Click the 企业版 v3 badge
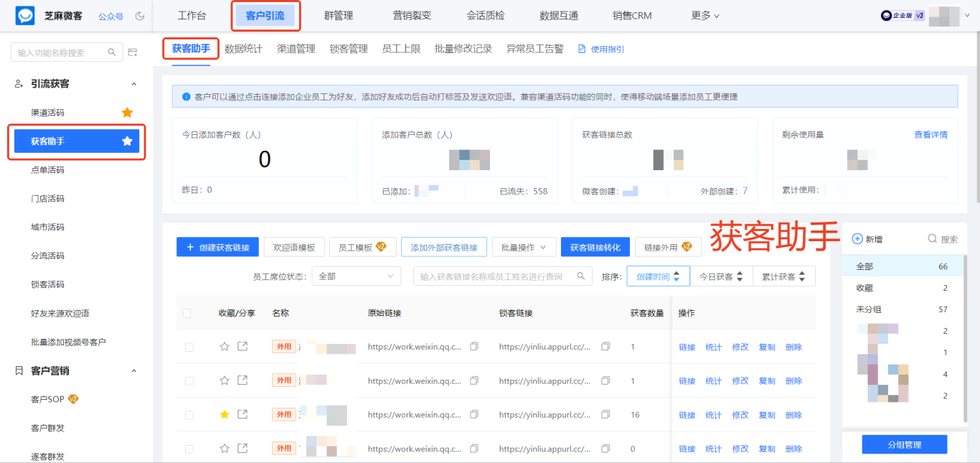 tap(903, 16)
